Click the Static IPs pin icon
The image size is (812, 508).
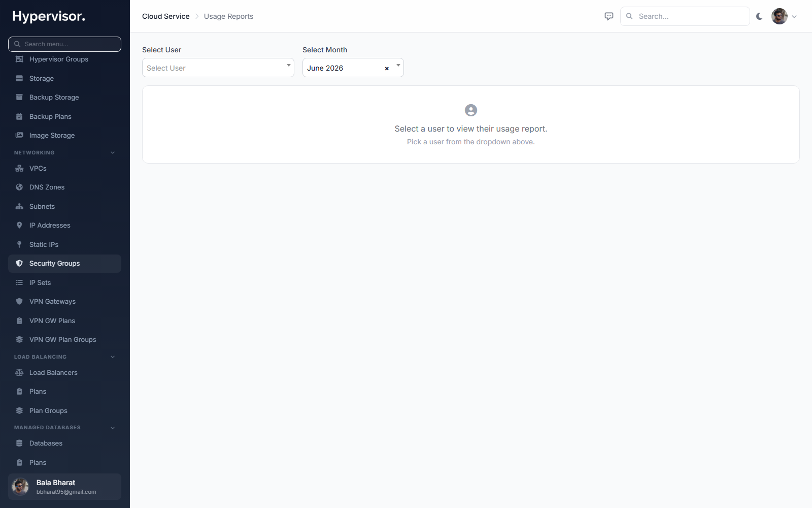pyautogui.click(x=19, y=245)
